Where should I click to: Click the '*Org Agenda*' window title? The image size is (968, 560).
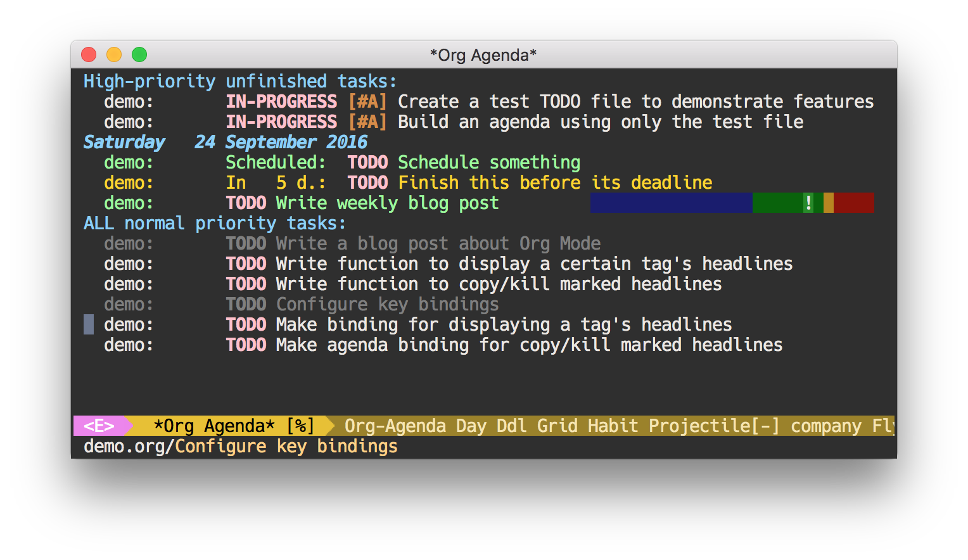tap(483, 55)
